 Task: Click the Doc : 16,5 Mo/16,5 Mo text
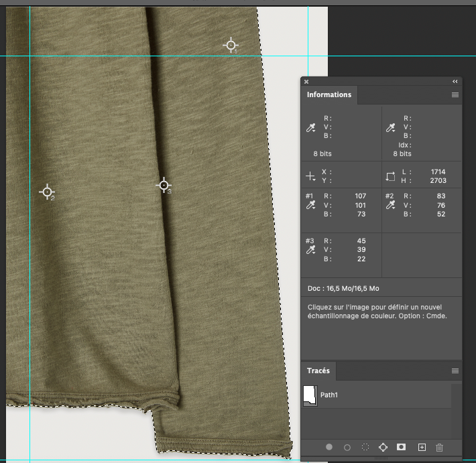343,289
